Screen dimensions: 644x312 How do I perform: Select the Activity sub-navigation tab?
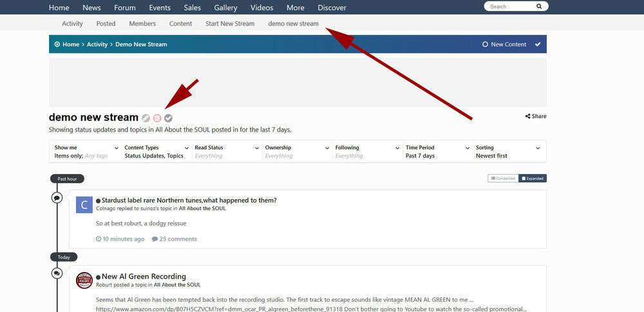click(72, 23)
